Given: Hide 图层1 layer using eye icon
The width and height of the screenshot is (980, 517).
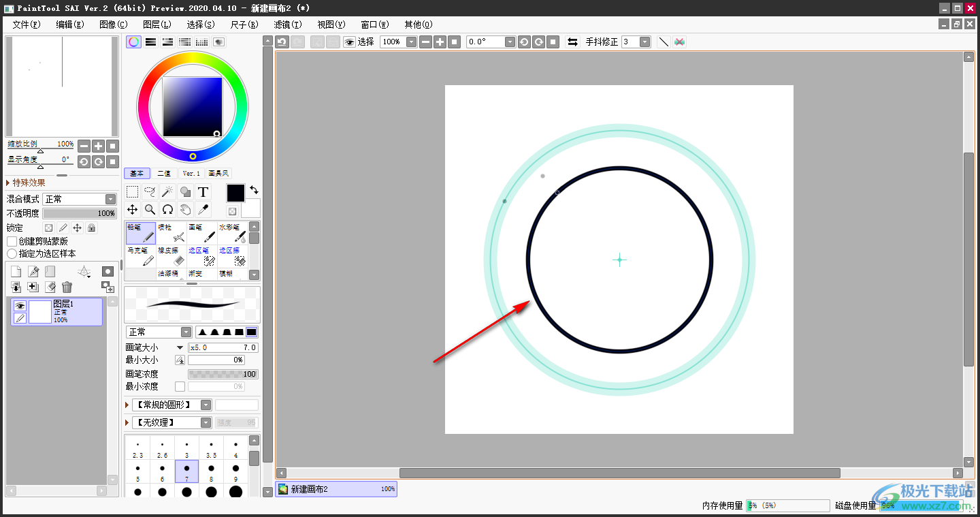Looking at the screenshot, I should pos(20,306).
